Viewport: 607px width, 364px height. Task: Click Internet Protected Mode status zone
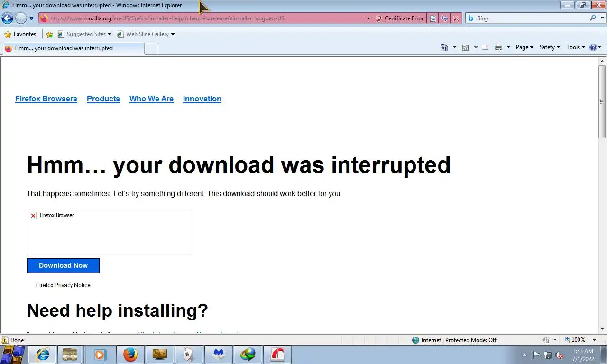click(x=454, y=340)
